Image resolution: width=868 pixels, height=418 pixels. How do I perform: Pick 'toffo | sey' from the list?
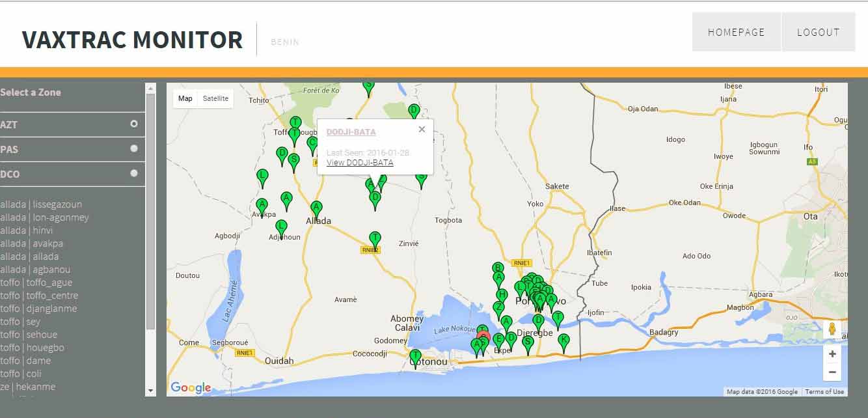point(20,322)
